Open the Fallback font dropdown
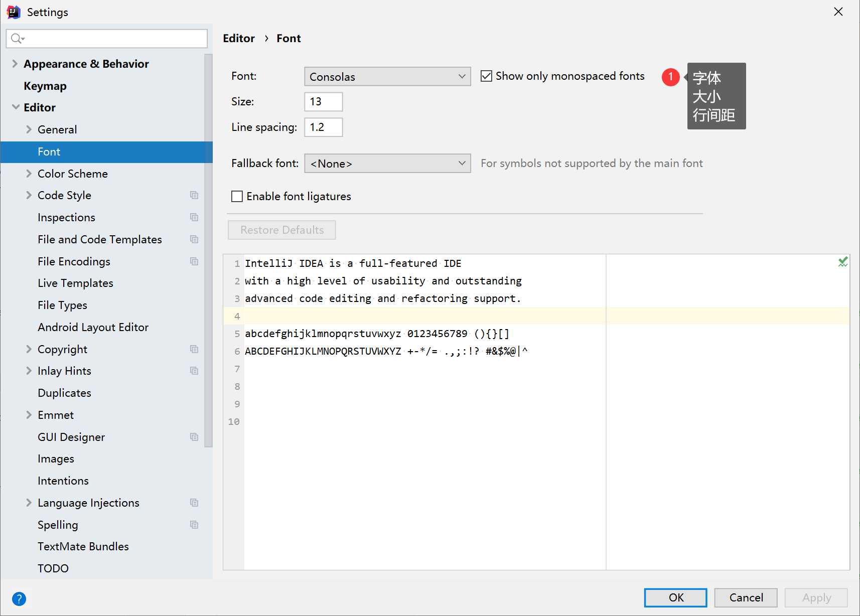Image resolution: width=860 pixels, height=616 pixels. 387,163
